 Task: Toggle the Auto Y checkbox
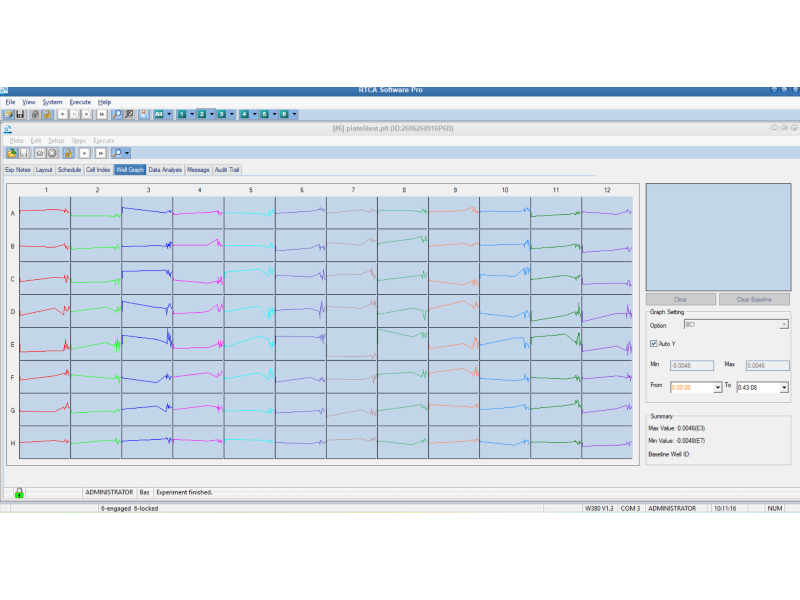[654, 343]
